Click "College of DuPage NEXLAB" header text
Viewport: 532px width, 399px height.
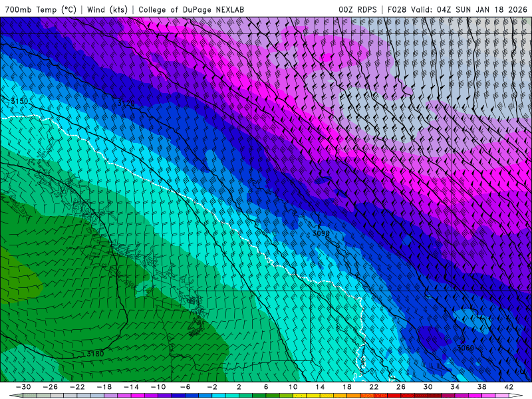click(x=191, y=9)
